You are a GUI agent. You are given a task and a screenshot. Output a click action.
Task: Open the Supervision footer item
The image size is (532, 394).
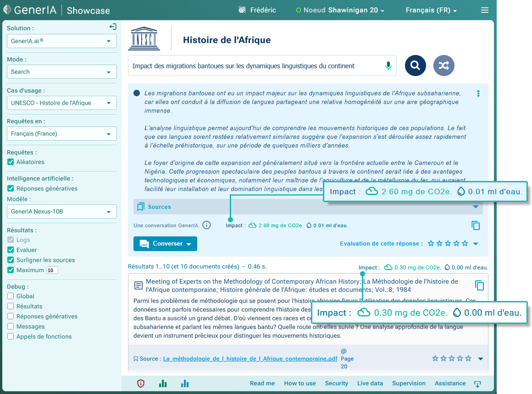point(409,383)
